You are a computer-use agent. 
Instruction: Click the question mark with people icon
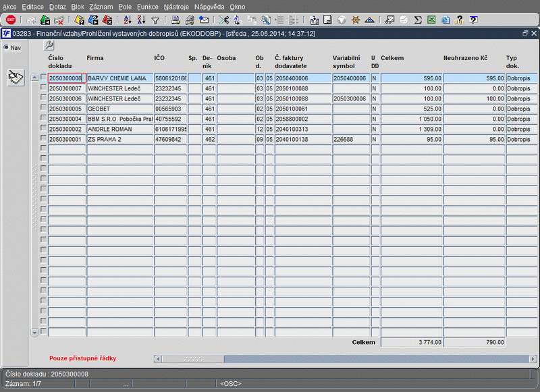pos(460,20)
